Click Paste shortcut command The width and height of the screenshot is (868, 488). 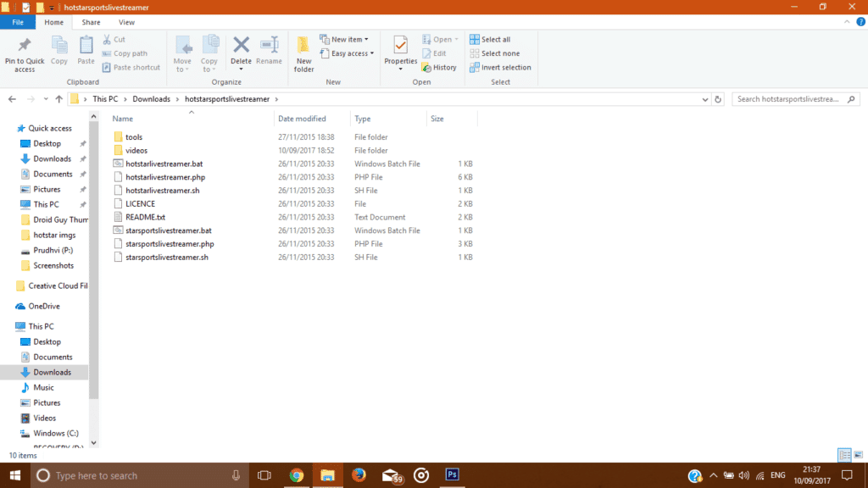coord(131,68)
